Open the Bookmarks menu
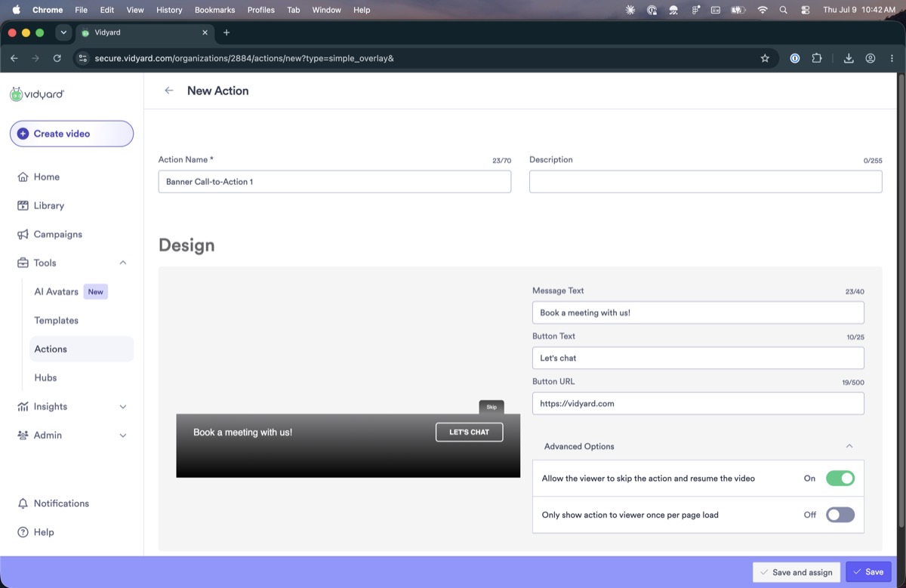Viewport: 906px width, 588px height. (215, 10)
